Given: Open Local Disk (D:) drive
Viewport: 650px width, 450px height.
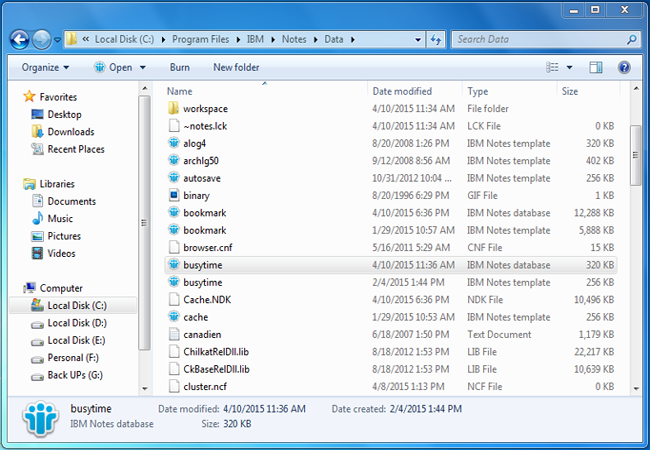Looking at the screenshot, I should click(77, 323).
